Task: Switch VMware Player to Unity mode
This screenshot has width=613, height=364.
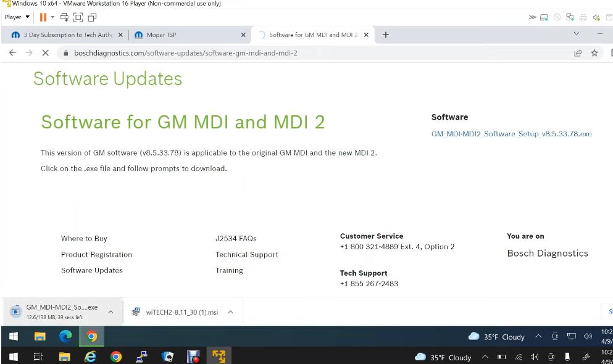Action: point(92,17)
